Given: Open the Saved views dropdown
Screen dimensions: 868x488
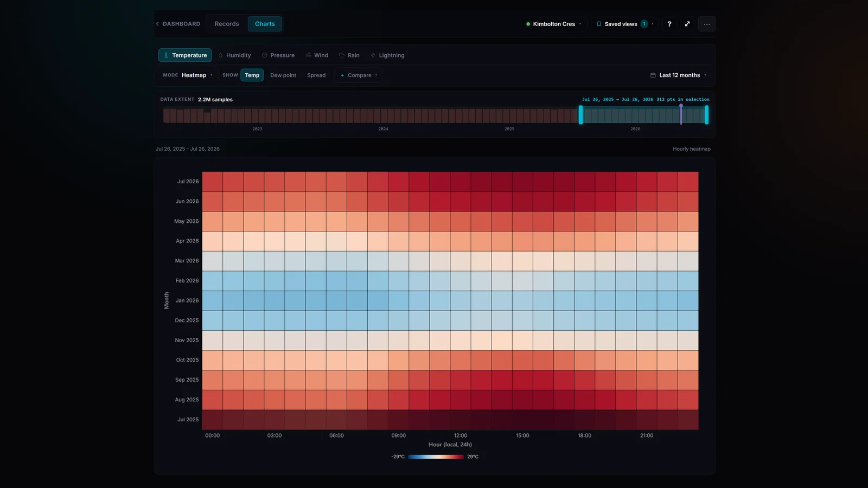Looking at the screenshot, I should point(625,24).
